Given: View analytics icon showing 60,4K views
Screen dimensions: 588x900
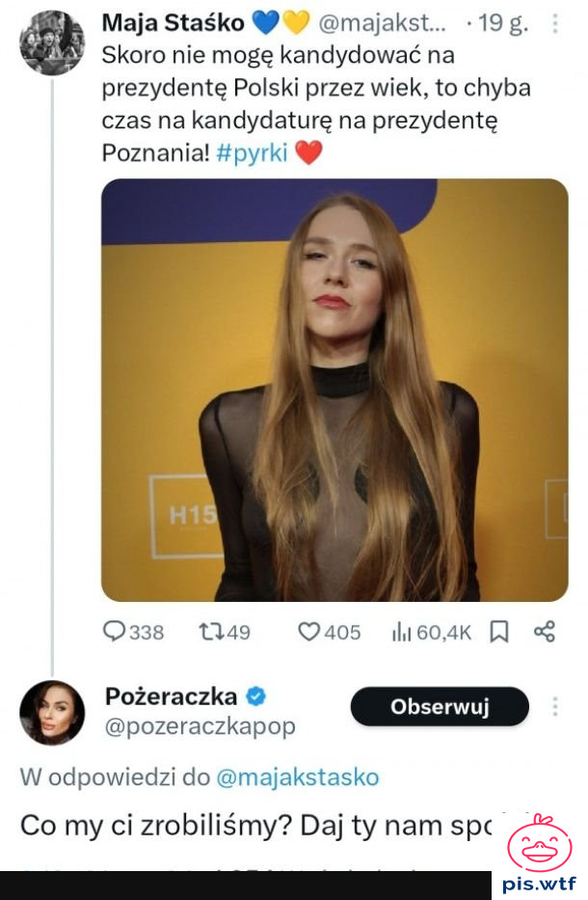Looking at the screenshot, I should pyautogui.click(x=402, y=632).
